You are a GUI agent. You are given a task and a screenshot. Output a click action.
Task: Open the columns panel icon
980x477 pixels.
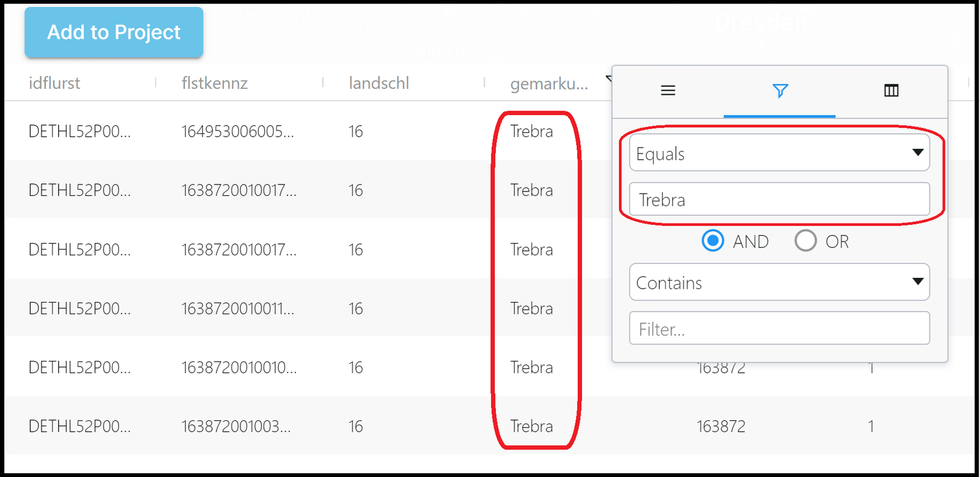[891, 90]
